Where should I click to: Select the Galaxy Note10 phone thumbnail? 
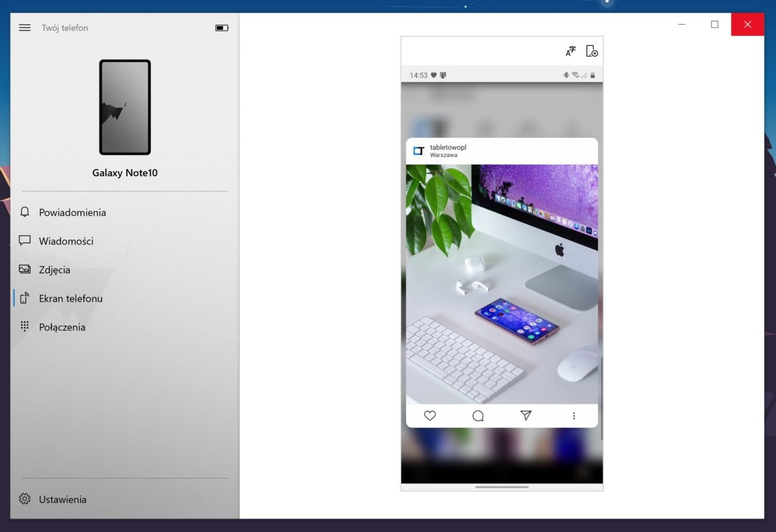click(125, 107)
